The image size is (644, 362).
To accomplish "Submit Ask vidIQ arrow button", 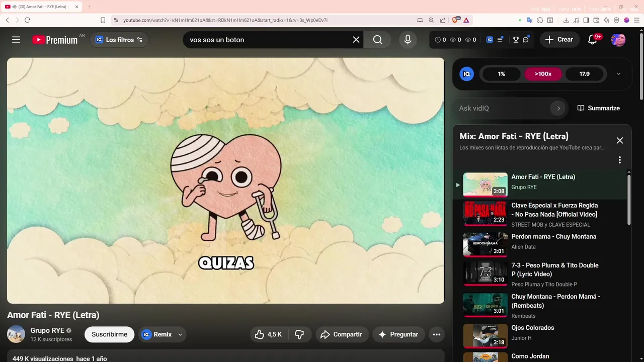I will (558, 108).
